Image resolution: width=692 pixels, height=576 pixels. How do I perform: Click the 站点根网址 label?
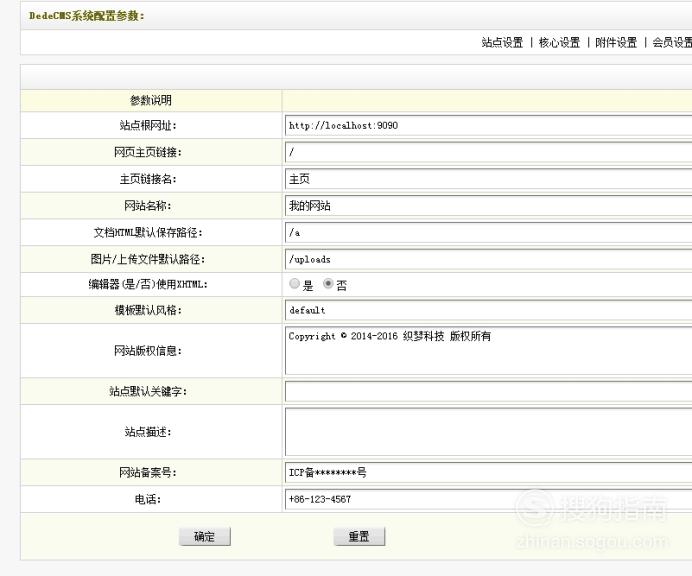(148, 126)
